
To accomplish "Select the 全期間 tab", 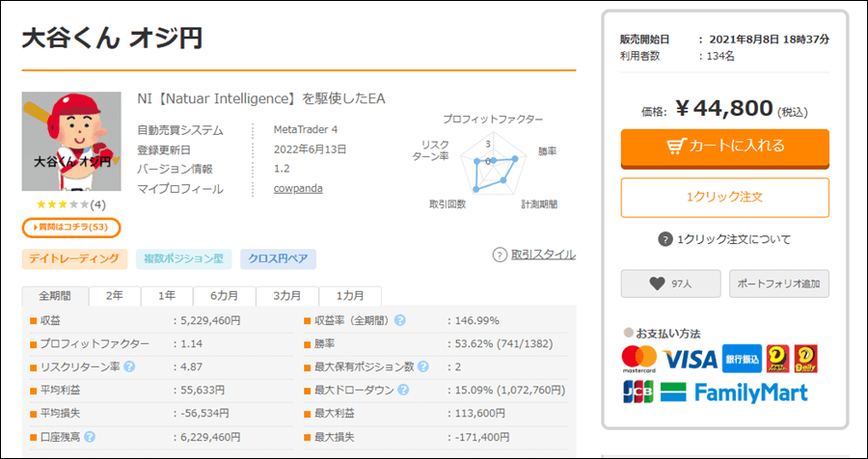I will coord(55,296).
